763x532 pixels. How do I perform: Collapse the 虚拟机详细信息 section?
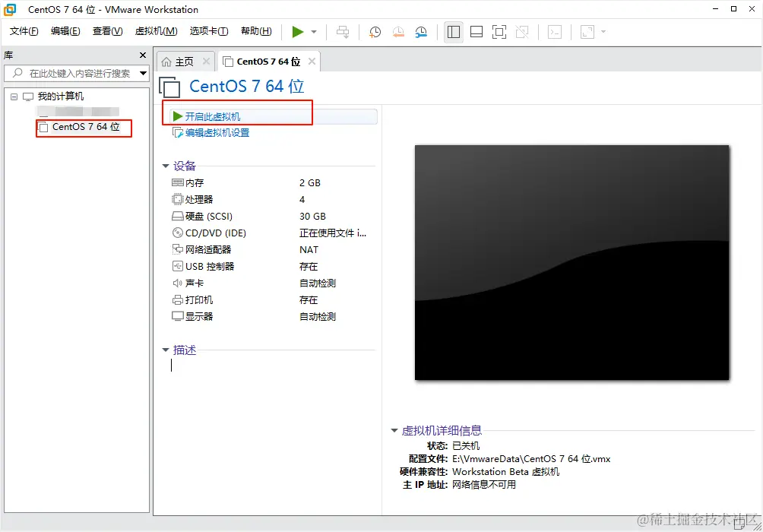click(x=394, y=431)
